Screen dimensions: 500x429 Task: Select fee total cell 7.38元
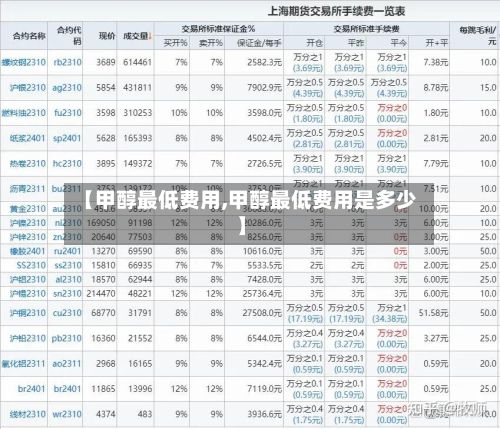tap(436, 62)
